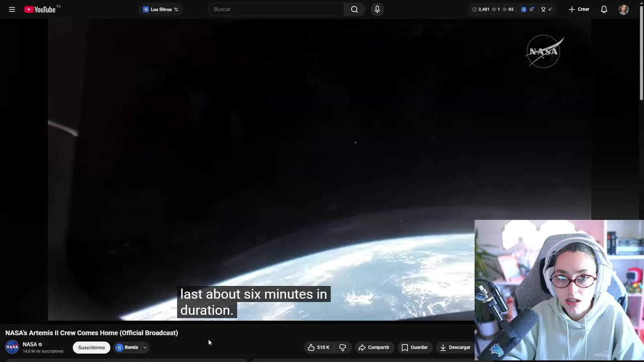Screen dimensions: 644x362
Task: Click the Remix button
Action: [127, 347]
